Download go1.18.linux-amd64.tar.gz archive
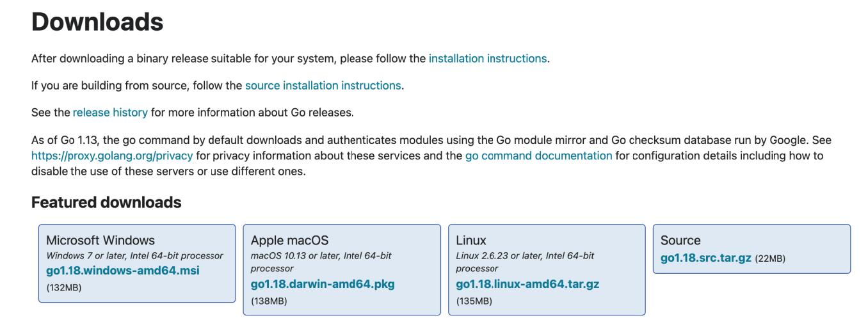The height and width of the screenshot is (334, 868). tap(527, 285)
